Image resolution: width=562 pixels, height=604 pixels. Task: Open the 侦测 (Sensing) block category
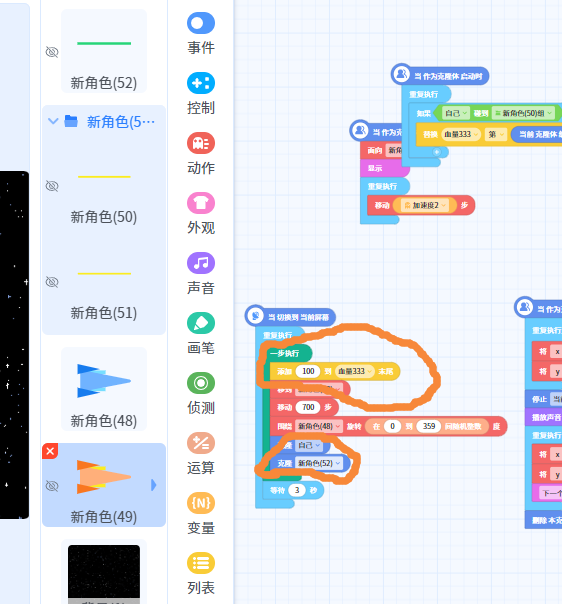tap(201, 394)
